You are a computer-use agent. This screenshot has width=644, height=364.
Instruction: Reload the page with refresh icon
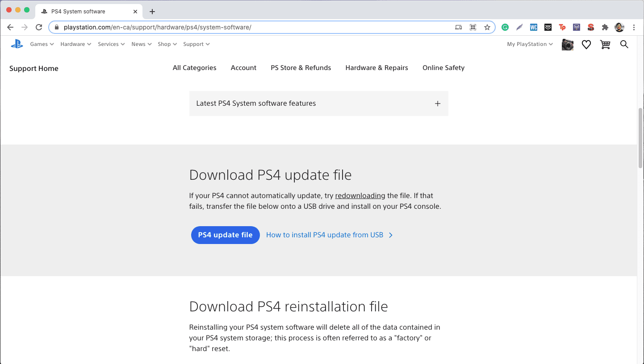39,27
